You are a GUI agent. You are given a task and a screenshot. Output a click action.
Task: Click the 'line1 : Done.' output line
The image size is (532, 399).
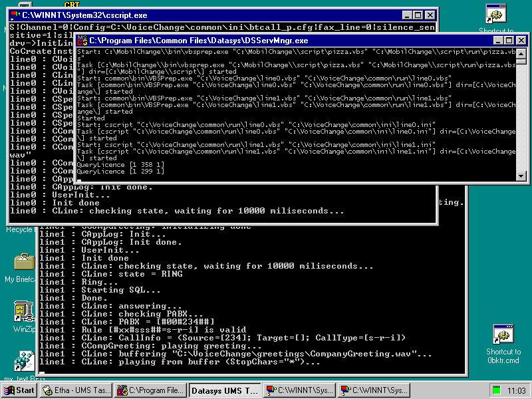pyautogui.click(x=73, y=298)
